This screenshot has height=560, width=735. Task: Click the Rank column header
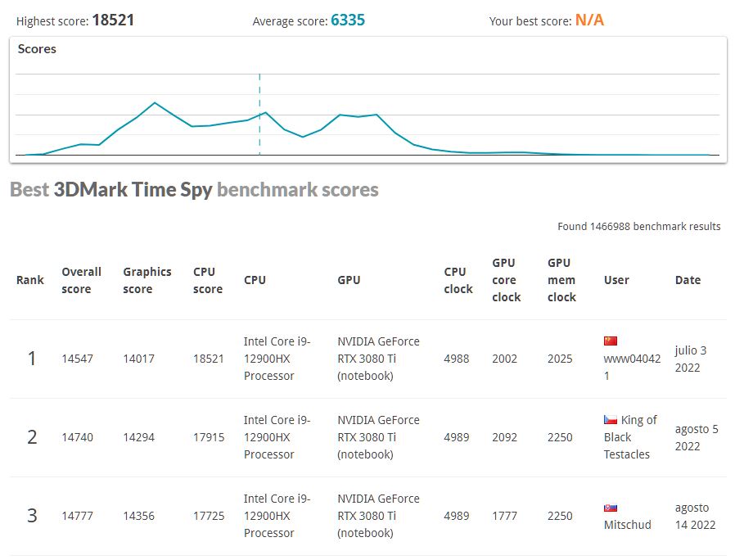coord(30,280)
